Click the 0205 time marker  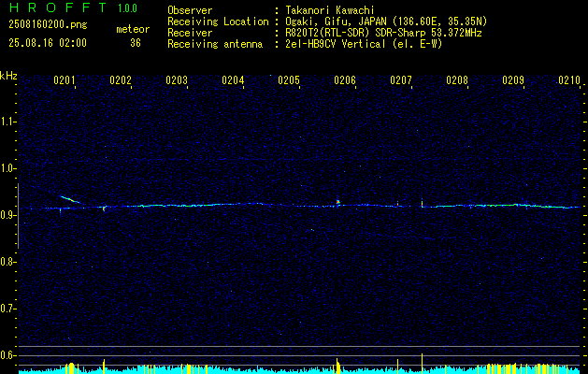289,80
